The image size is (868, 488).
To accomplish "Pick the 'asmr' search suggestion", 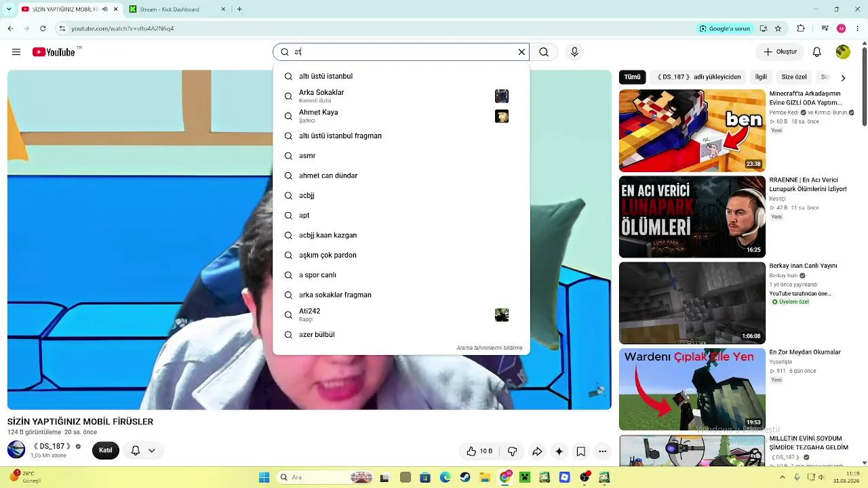I will click(401, 156).
